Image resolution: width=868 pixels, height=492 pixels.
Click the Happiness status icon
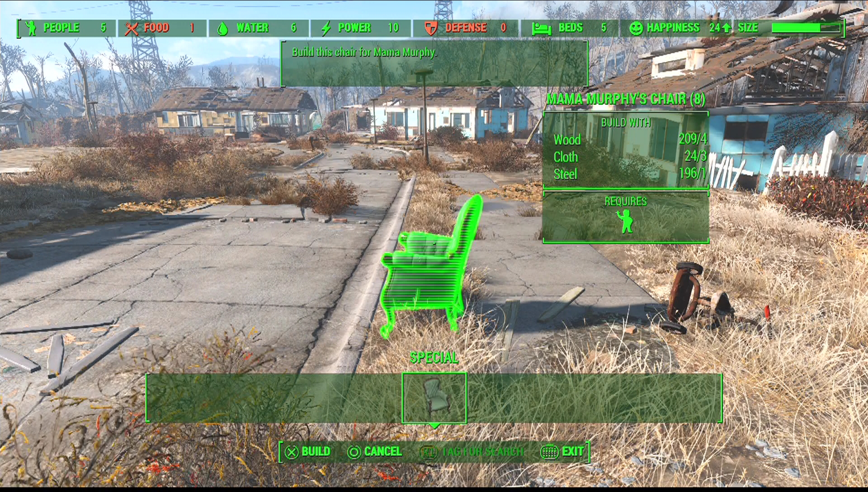(634, 24)
